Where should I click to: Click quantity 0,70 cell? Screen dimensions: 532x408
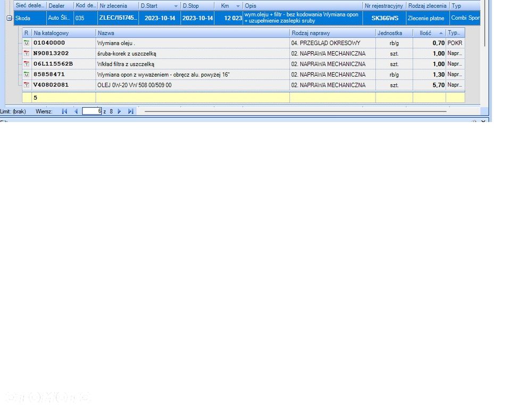[429, 43]
